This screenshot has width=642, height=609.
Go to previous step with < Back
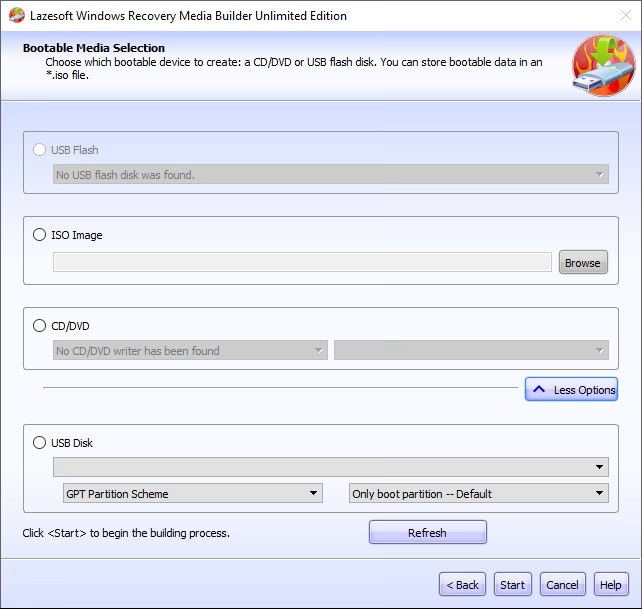(462, 584)
